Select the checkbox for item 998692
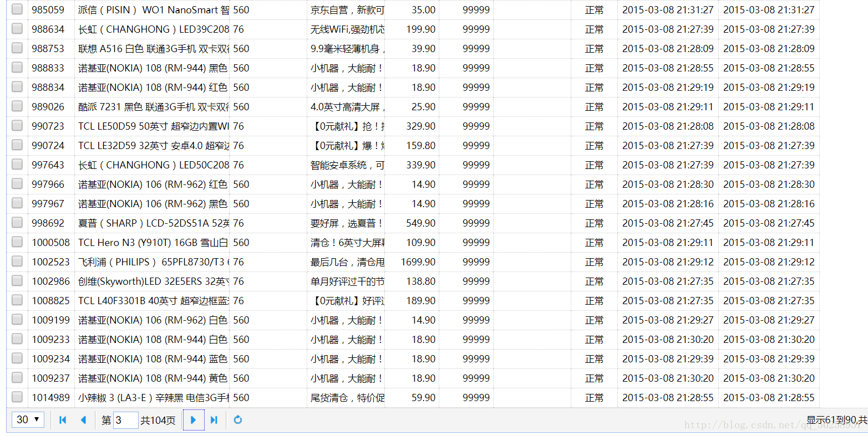Viewport: 868px width, 436px height. click(x=17, y=223)
